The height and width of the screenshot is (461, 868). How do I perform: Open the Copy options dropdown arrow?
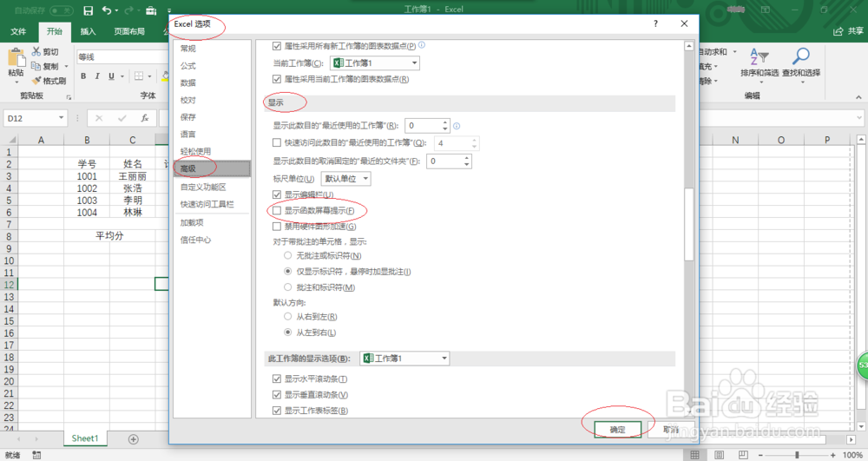tap(67, 66)
